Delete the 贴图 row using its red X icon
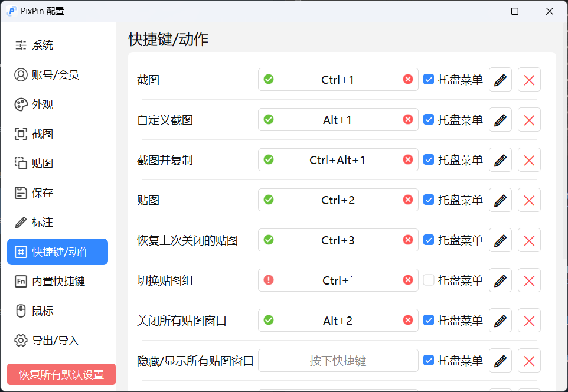 [x=529, y=200]
